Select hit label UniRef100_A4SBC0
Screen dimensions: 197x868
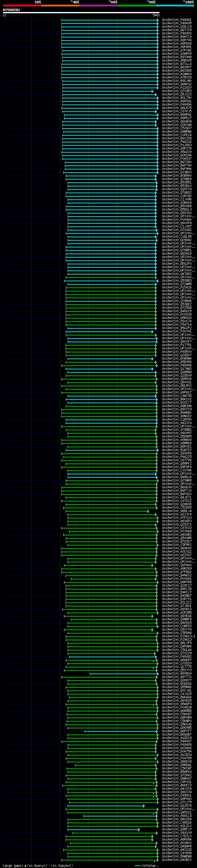pyautogui.click(x=176, y=860)
